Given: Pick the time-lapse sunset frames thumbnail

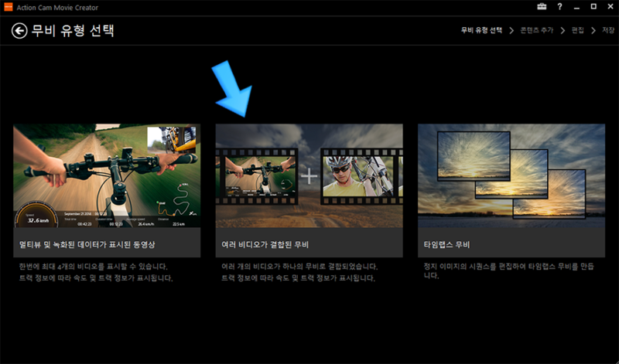Looking at the screenshot, I should (x=511, y=175).
